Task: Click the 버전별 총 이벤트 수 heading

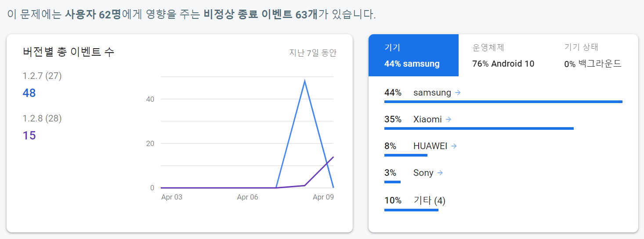Action: pos(69,52)
